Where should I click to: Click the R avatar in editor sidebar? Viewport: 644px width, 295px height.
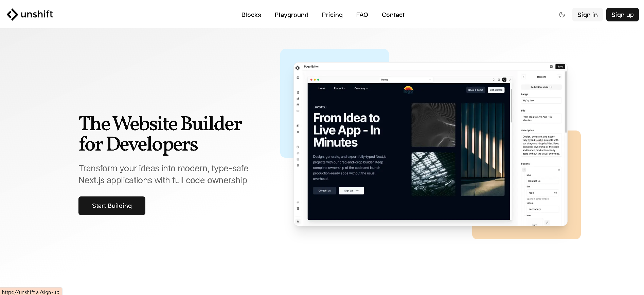298,222
